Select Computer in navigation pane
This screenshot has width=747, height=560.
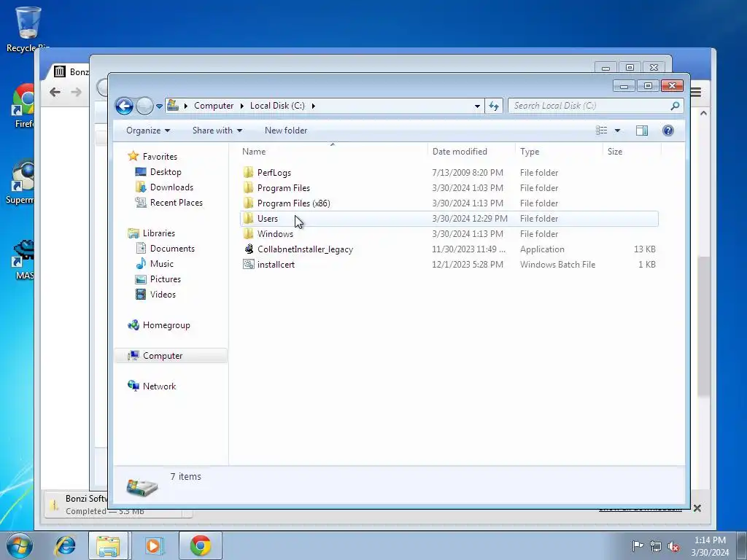pyautogui.click(x=171, y=356)
